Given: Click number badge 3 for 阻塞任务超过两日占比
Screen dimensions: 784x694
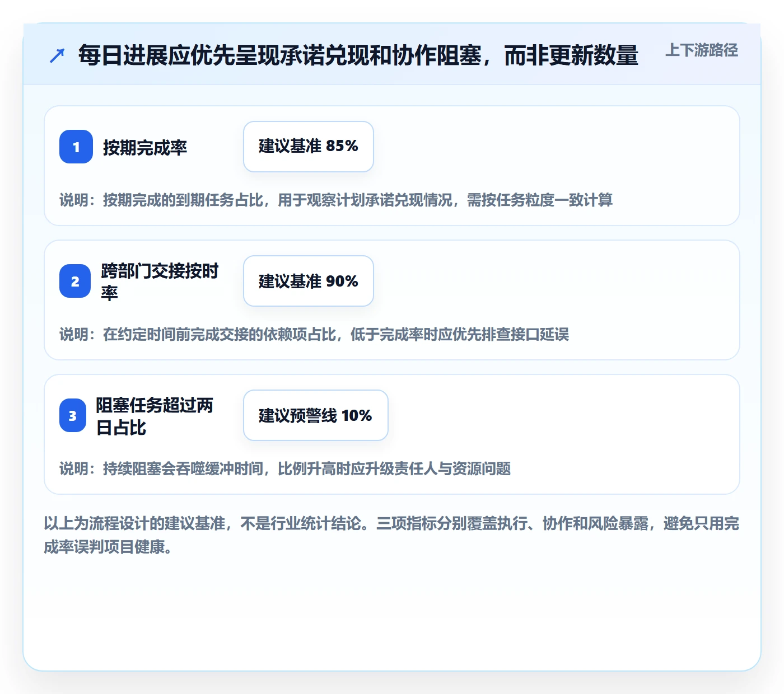Looking at the screenshot, I should [73, 415].
